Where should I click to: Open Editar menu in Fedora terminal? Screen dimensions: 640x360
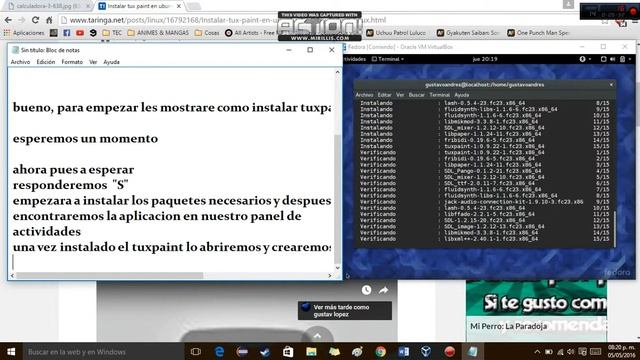tap(384, 95)
